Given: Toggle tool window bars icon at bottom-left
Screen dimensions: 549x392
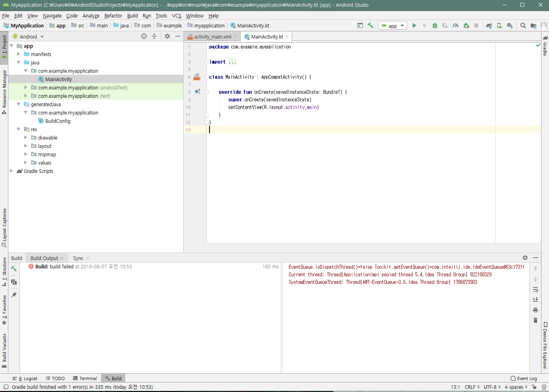Looking at the screenshot, I should [x=6, y=387].
